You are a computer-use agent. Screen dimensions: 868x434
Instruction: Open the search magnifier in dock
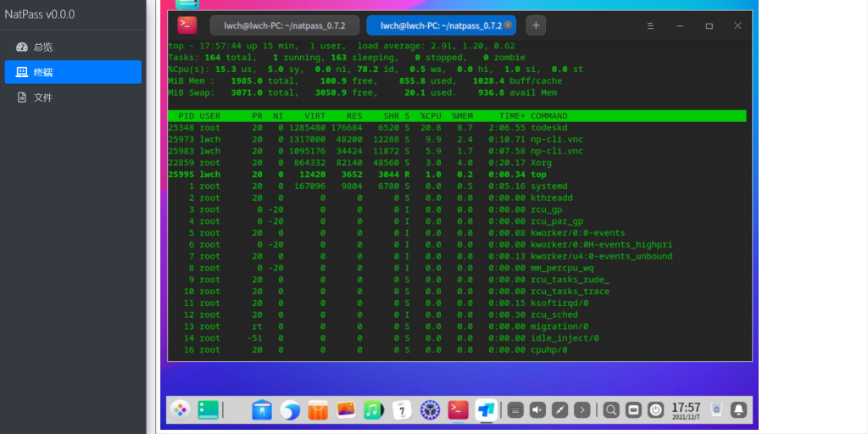611,410
